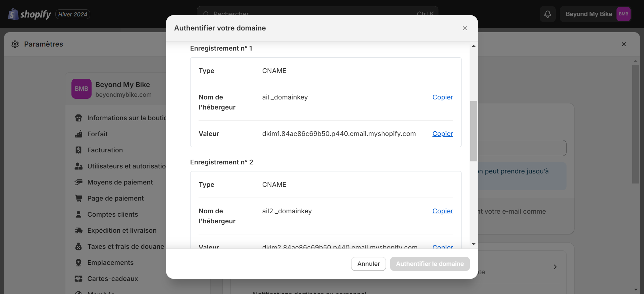Image resolution: width=644 pixels, height=294 pixels.
Task: Click the dialog vertical scrollbar thumb
Action: (474, 131)
